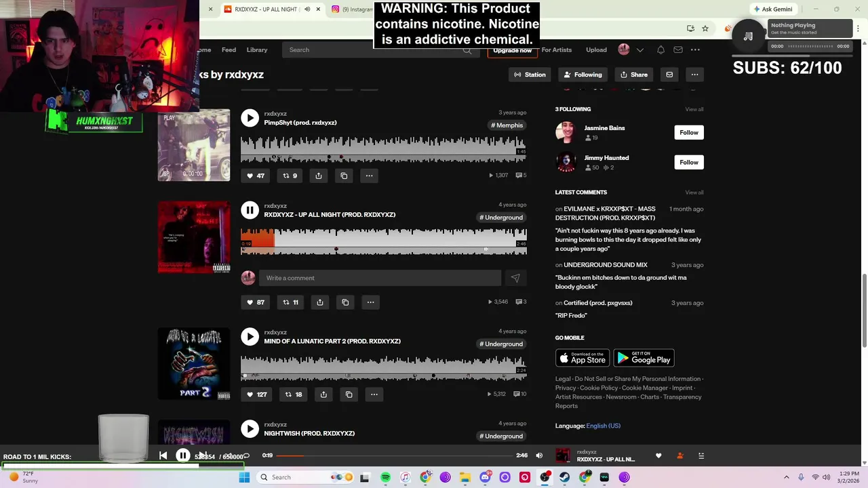Copy link of UP ALL NIGHT track

[345, 302]
